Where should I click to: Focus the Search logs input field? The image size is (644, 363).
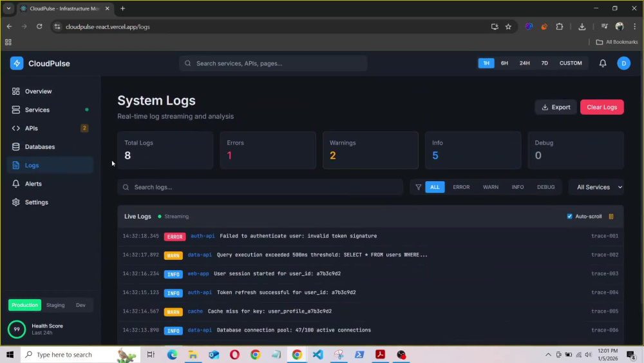click(260, 187)
